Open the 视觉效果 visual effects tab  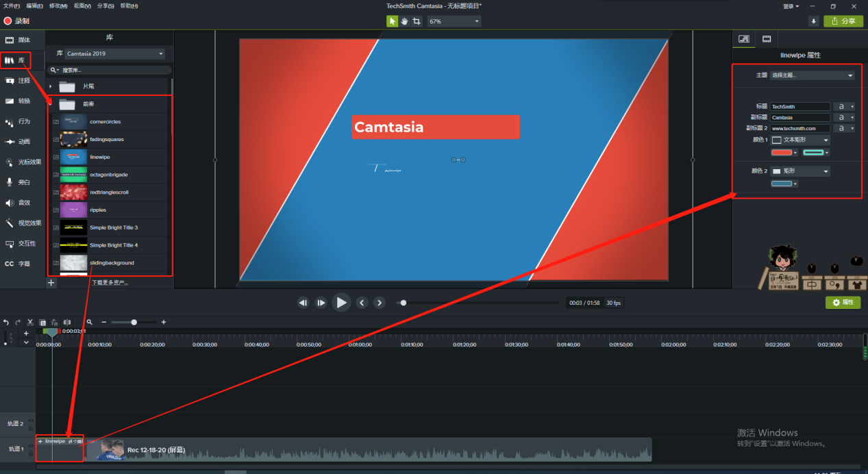click(23, 223)
